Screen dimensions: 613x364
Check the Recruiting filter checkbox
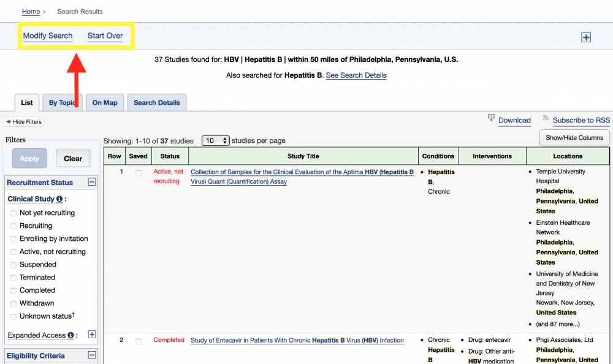coord(13,226)
